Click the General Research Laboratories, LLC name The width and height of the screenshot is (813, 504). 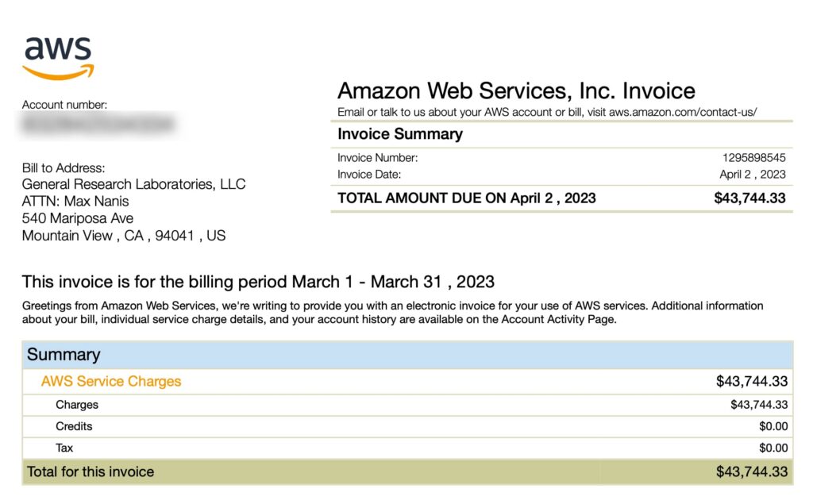[x=133, y=184]
